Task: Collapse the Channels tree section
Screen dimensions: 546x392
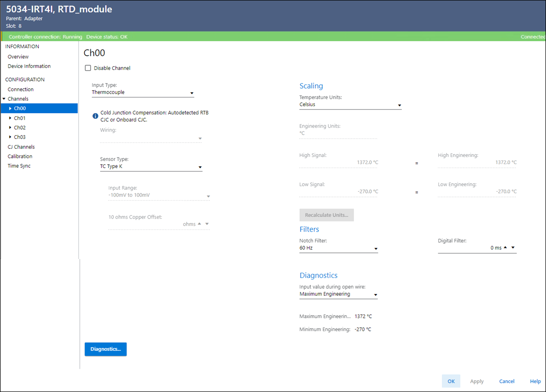Action: 4,99
